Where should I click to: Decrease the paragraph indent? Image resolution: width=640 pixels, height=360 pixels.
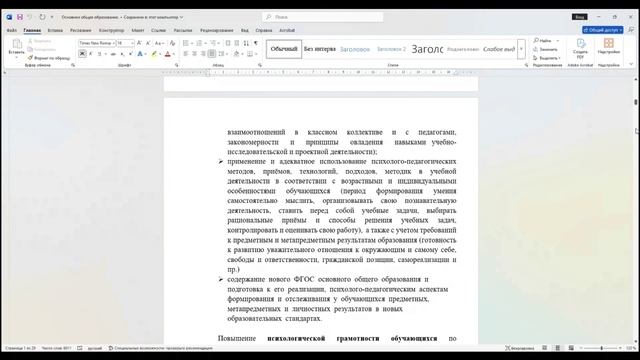(x=228, y=43)
